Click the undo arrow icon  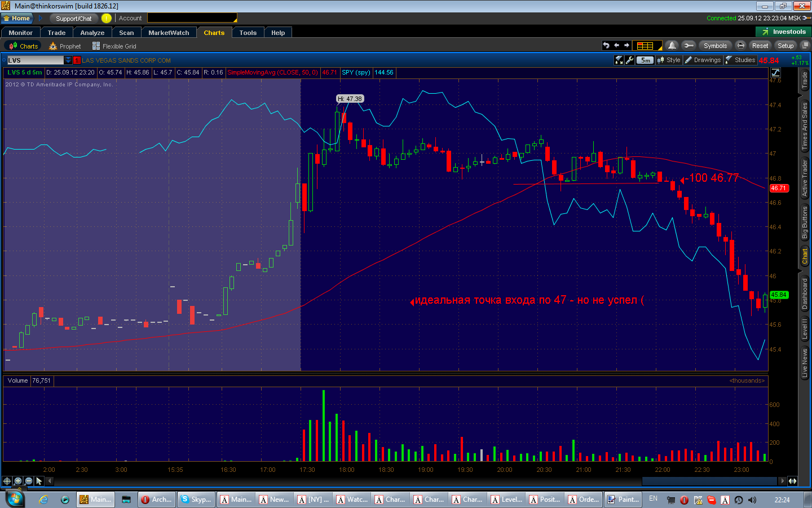click(x=606, y=45)
